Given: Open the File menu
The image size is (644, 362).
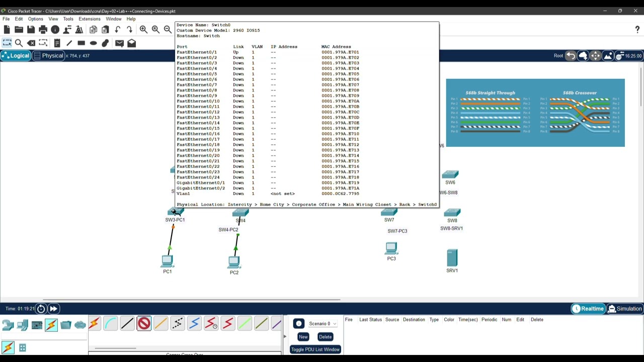Looking at the screenshot, I should 6,19.
